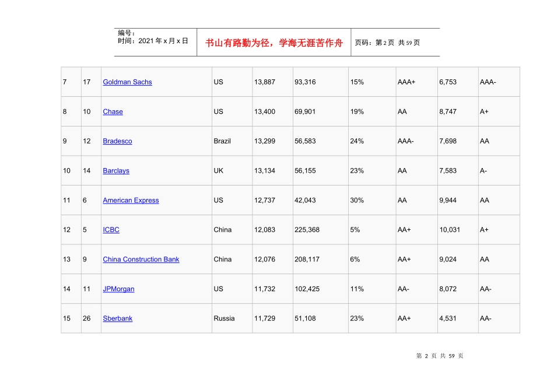This screenshot has width=554, height=392.
Task: Click the value 208,117
Action: [307, 260]
